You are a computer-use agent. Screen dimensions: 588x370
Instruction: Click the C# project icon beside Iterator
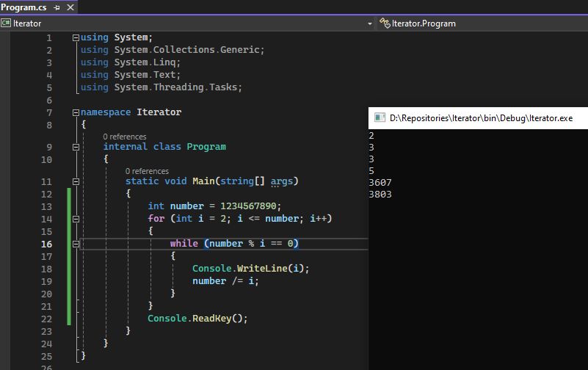[x=6, y=23]
